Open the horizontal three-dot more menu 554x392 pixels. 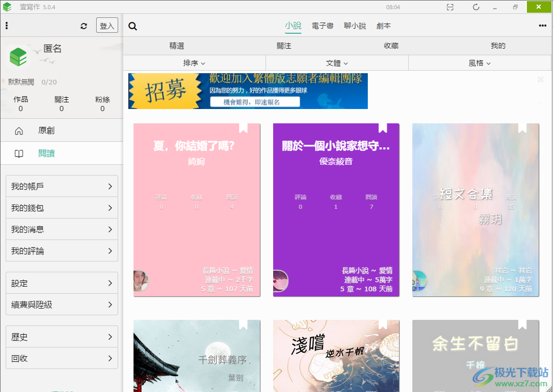[543, 26]
